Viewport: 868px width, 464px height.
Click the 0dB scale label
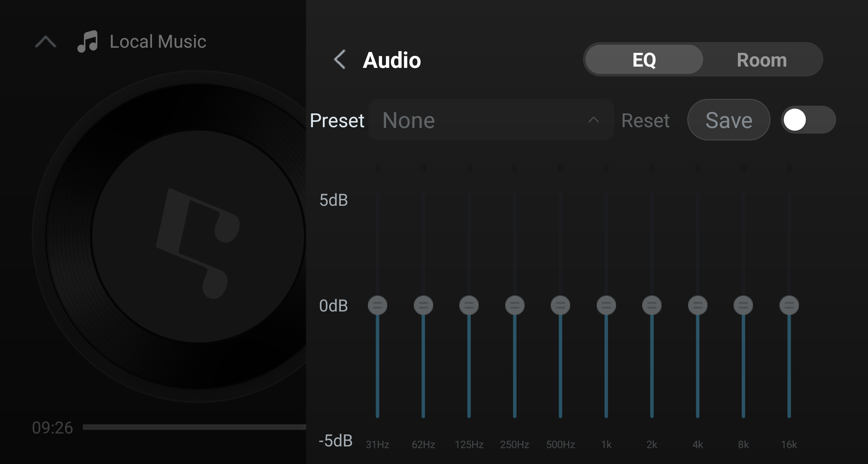tap(334, 306)
